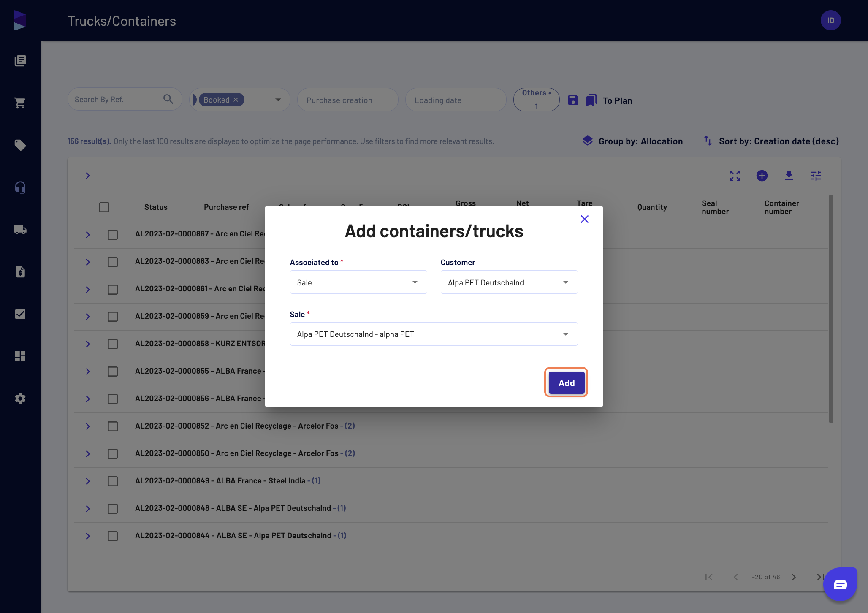The image size is (868, 613).
Task: Open the Loading date filter
Action: point(456,100)
